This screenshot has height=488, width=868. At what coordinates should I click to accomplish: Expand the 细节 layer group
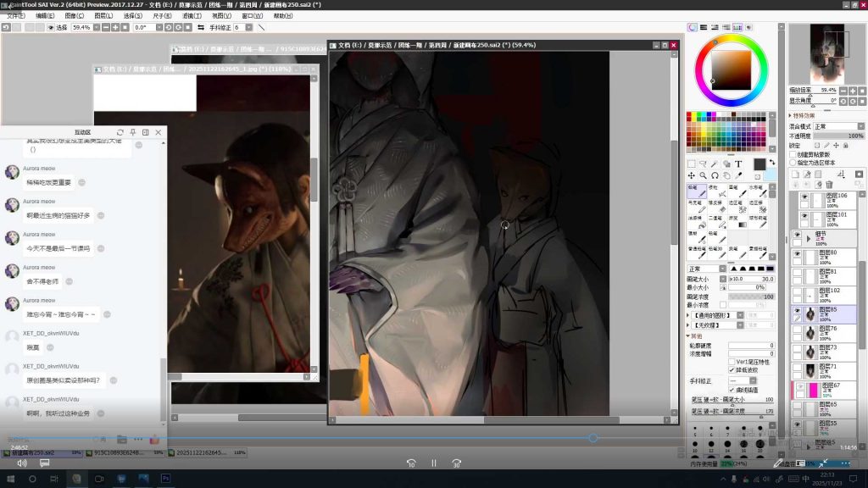coord(809,238)
